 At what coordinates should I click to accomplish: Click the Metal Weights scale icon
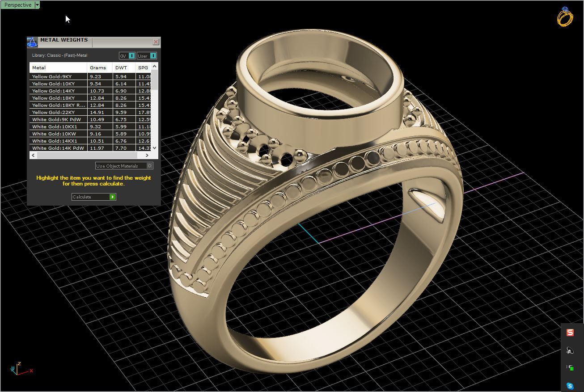coord(32,42)
